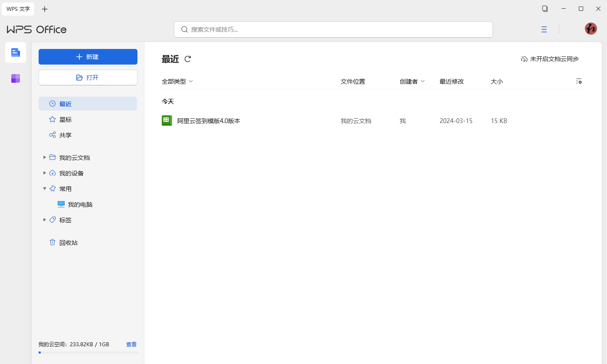This screenshot has height=364, width=607.
Task: Select the 最近 sidebar item
Action: click(x=88, y=104)
